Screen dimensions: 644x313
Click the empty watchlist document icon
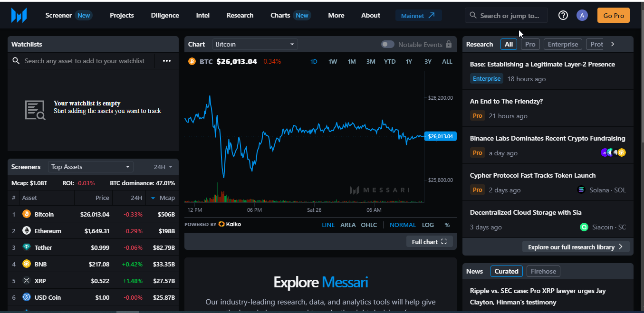click(35, 110)
